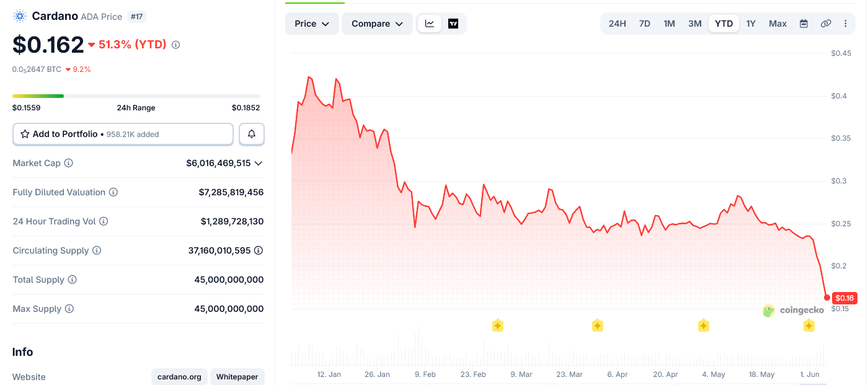868x385 pixels.
Task: Open the Whitepaper link
Action: point(237,377)
